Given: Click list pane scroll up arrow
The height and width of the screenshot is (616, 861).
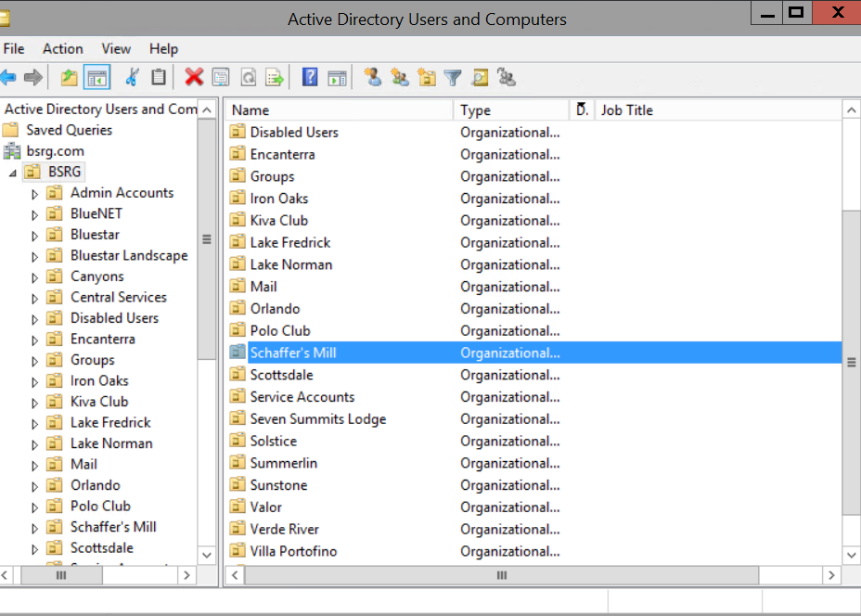Looking at the screenshot, I should pyautogui.click(x=851, y=110).
